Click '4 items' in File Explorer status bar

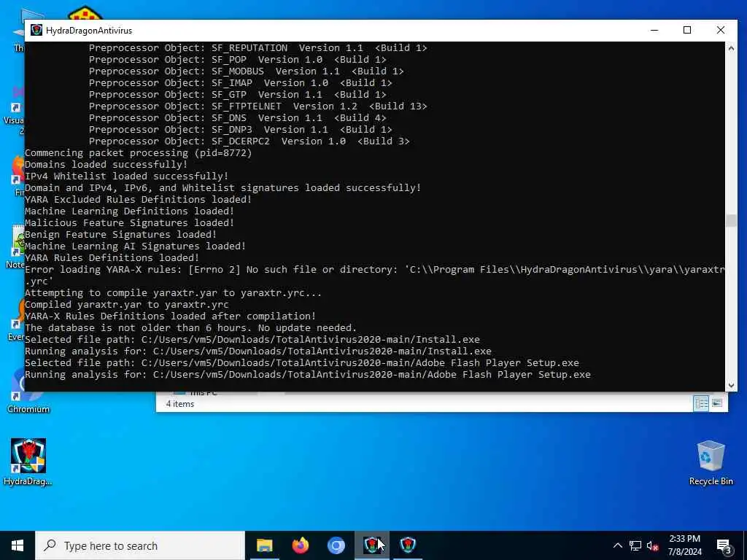[180, 404]
